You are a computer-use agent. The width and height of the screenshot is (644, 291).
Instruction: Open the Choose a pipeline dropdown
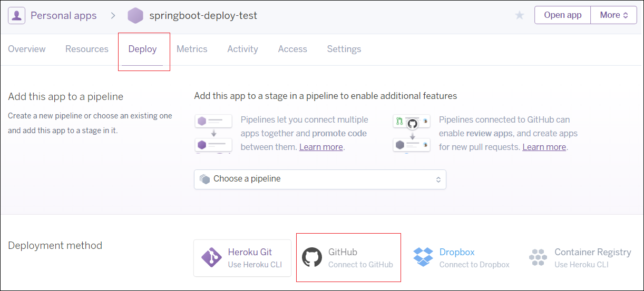tap(320, 179)
